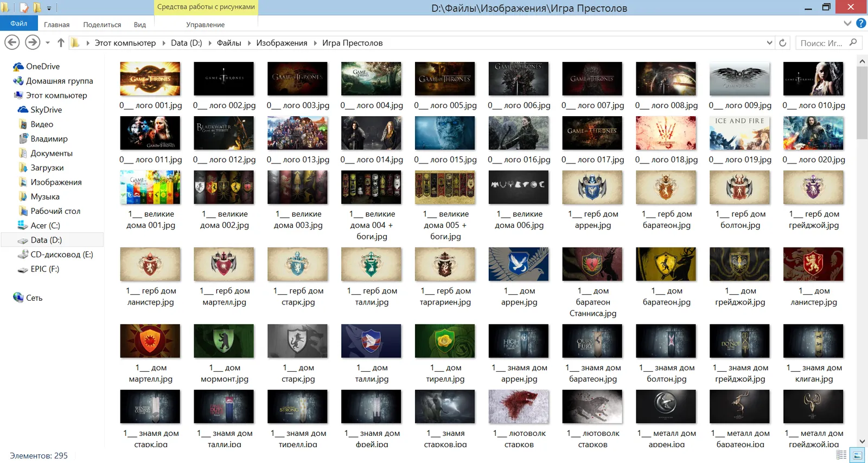Click Этот компьютер in address breadcrumb
Image resolution: width=868 pixels, height=463 pixels.
click(x=125, y=43)
